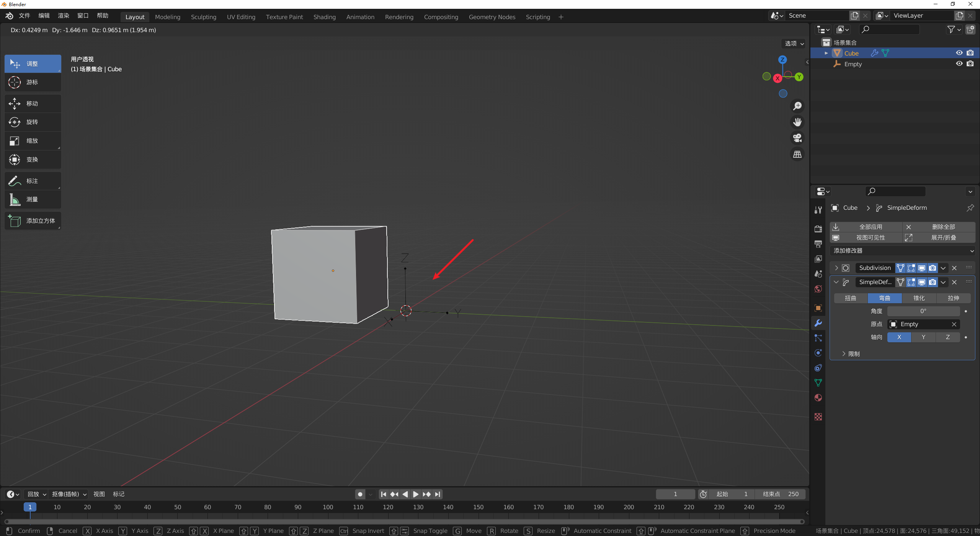
Task: Open the Material properties tab icon
Action: pyautogui.click(x=818, y=398)
